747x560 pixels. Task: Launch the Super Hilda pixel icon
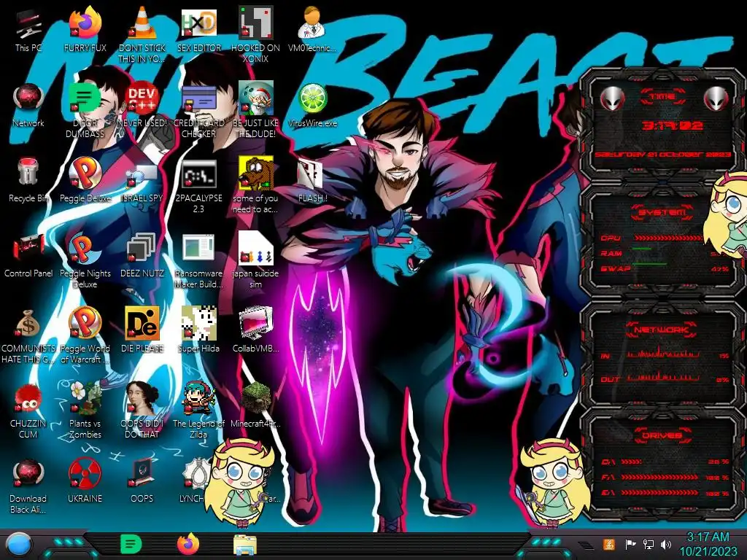point(198,323)
